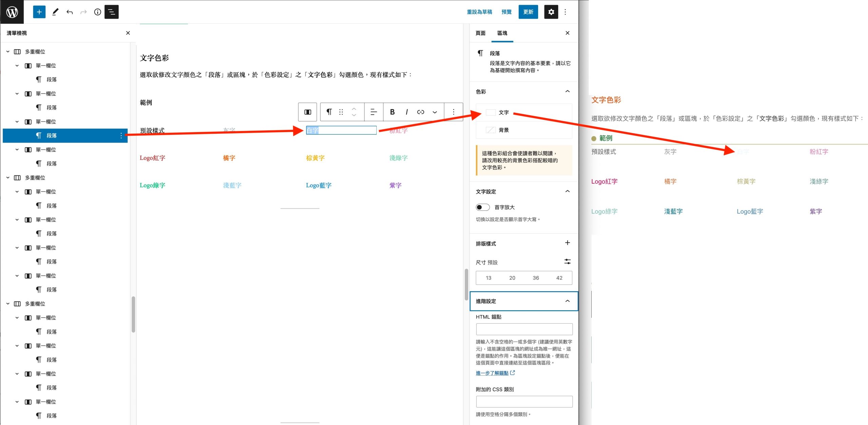Open the 文字 color picker

524,112
